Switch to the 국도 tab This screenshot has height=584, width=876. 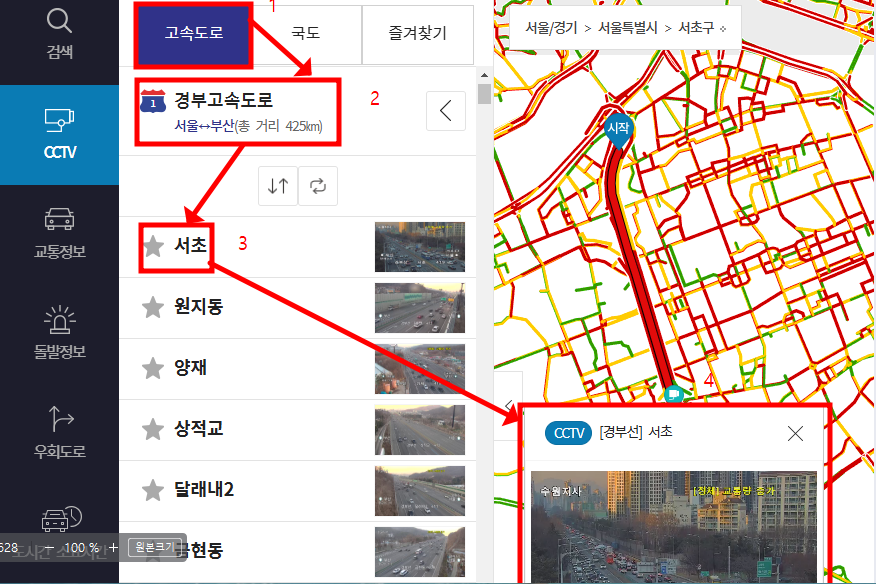pyautogui.click(x=304, y=33)
